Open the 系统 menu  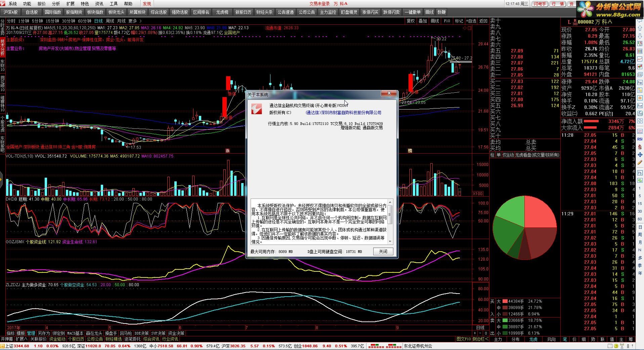coord(13,4)
